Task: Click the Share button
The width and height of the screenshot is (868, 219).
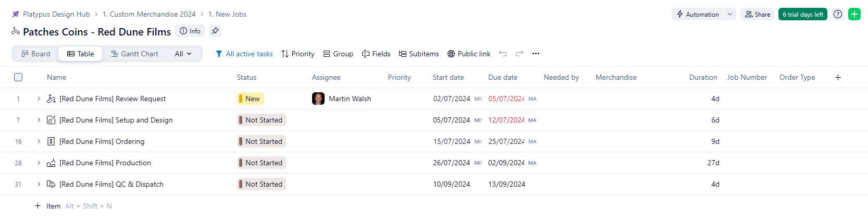Action: [758, 14]
